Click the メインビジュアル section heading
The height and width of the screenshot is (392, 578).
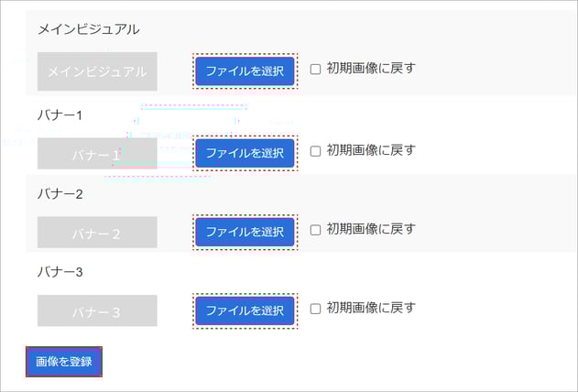pos(89,29)
